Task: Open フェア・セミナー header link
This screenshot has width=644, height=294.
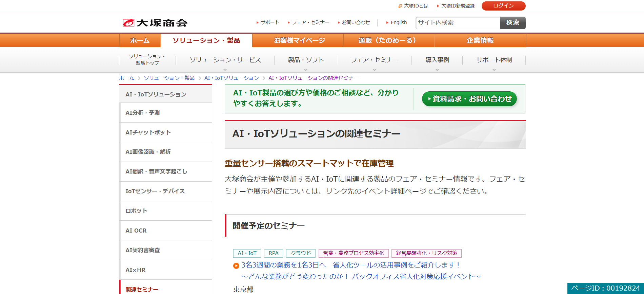Action: [308, 22]
